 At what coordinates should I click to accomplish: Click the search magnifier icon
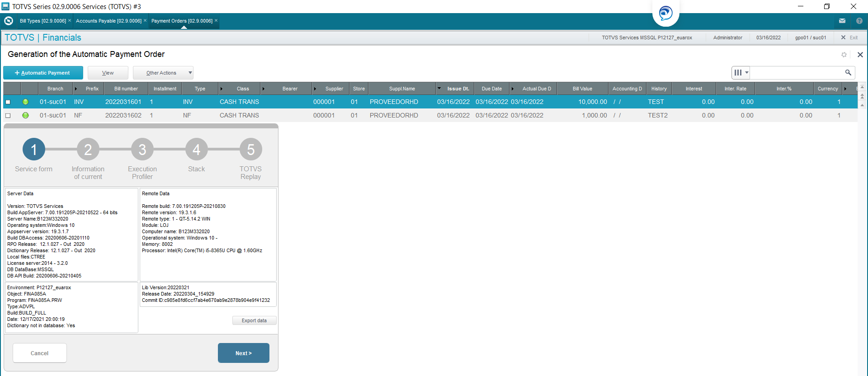point(848,72)
